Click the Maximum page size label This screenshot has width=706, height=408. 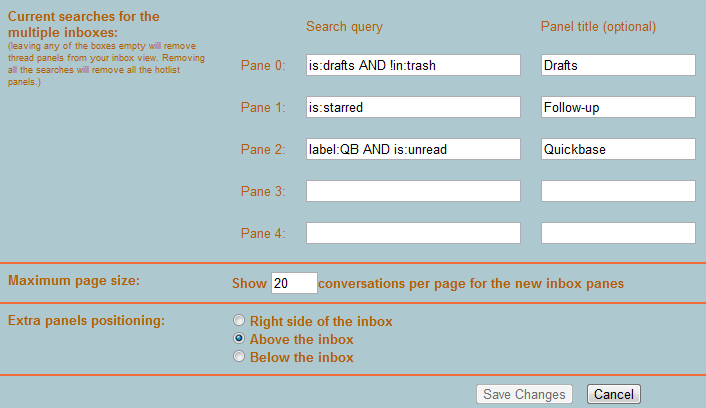(74, 281)
